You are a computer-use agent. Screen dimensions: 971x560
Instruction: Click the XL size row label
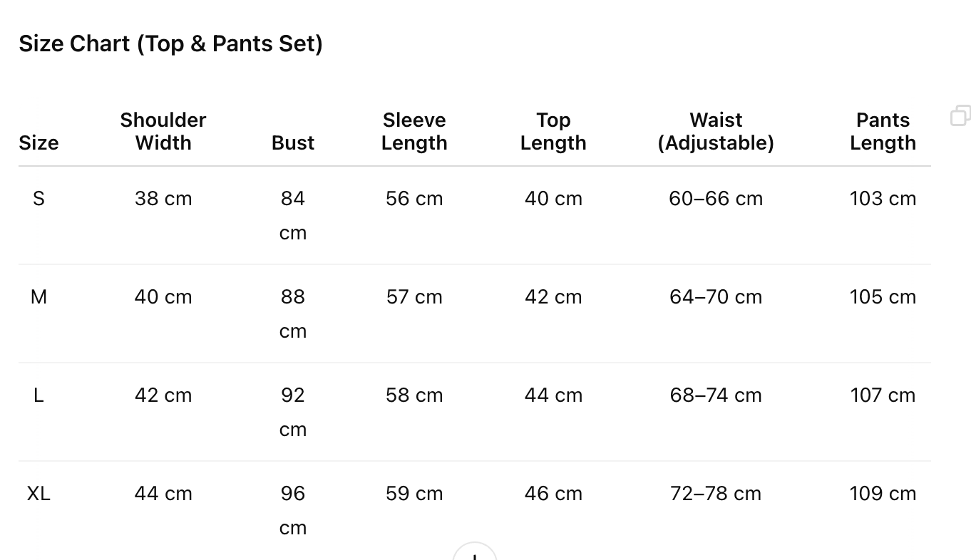click(38, 493)
